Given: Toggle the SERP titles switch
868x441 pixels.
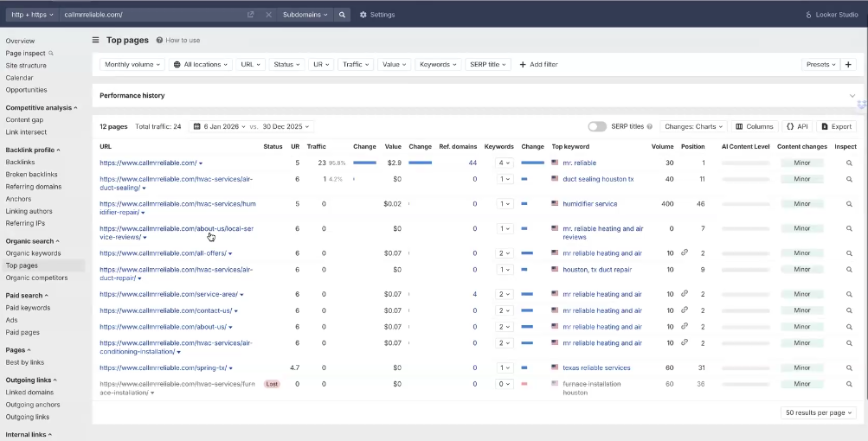Looking at the screenshot, I should click(x=597, y=126).
